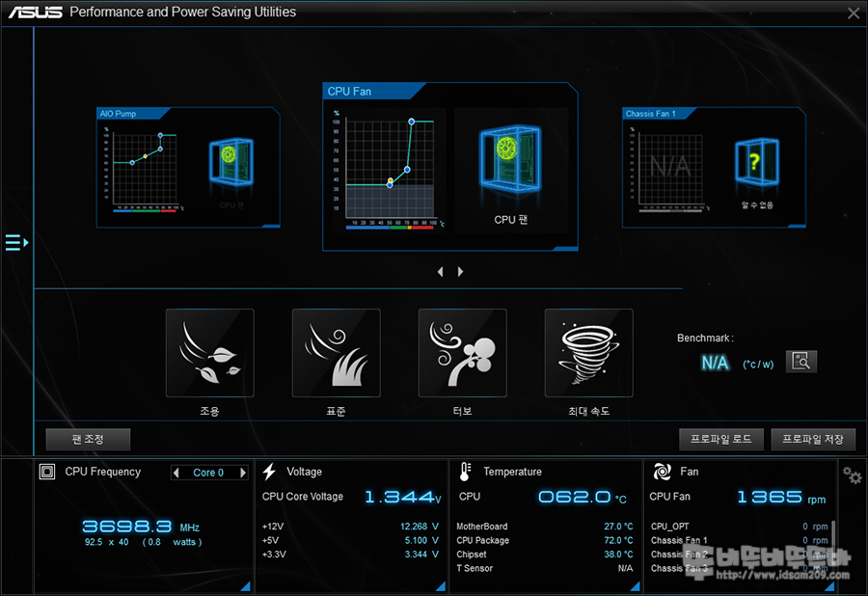Select the CPU Fan card title
This screenshot has width=868, height=596.
click(349, 92)
